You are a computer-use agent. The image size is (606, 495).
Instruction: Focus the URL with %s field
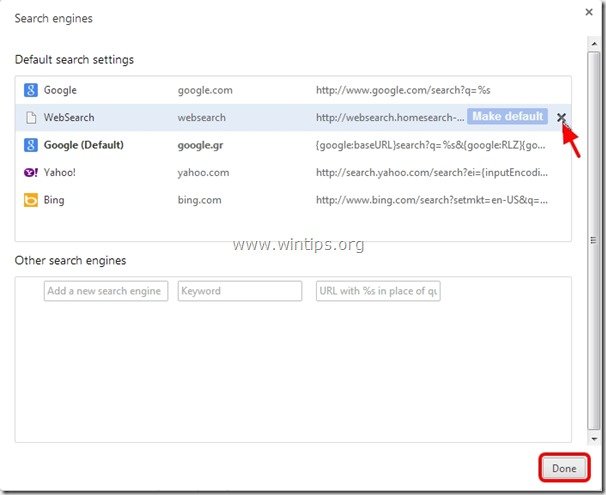coord(378,291)
